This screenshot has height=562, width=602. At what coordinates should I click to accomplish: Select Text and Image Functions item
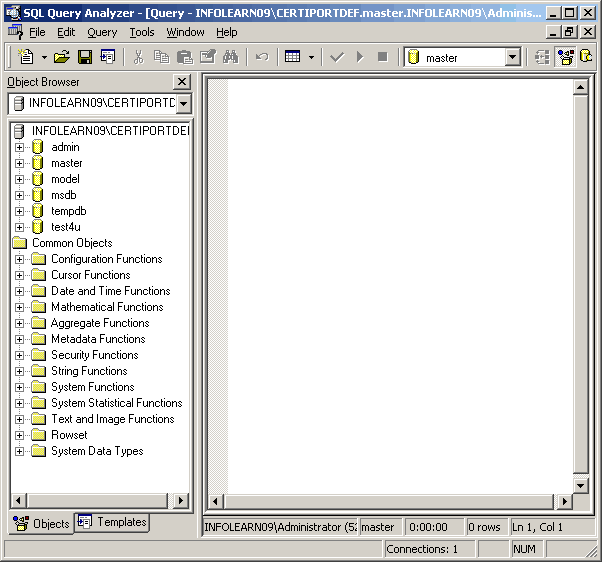(x=112, y=419)
